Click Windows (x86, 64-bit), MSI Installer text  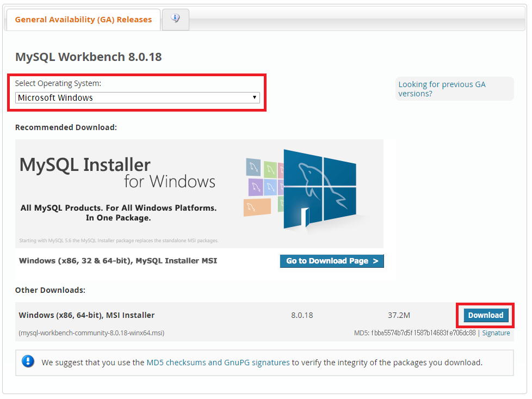click(x=86, y=316)
